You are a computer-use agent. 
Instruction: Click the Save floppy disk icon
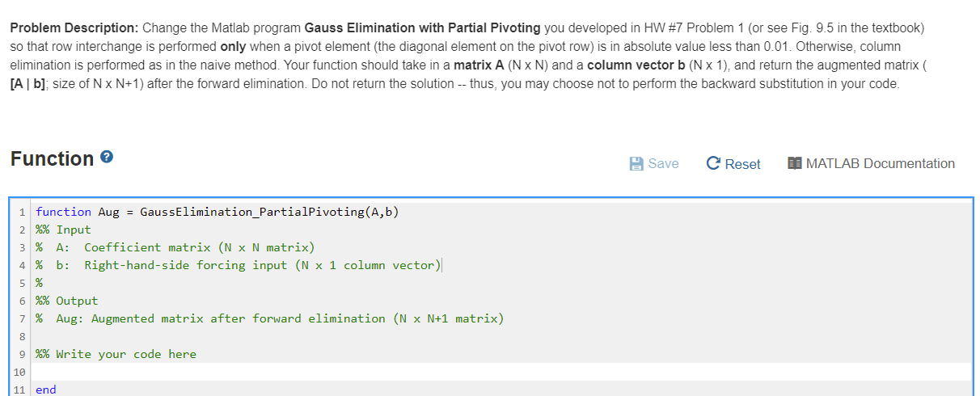tap(636, 163)
